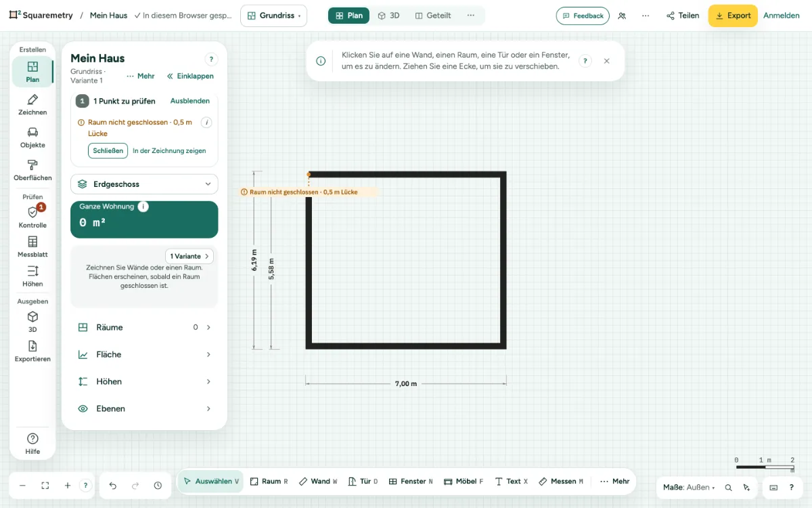Switch to the 3D view tab
This screenshot has width=812, height=508.
[388, 16]
